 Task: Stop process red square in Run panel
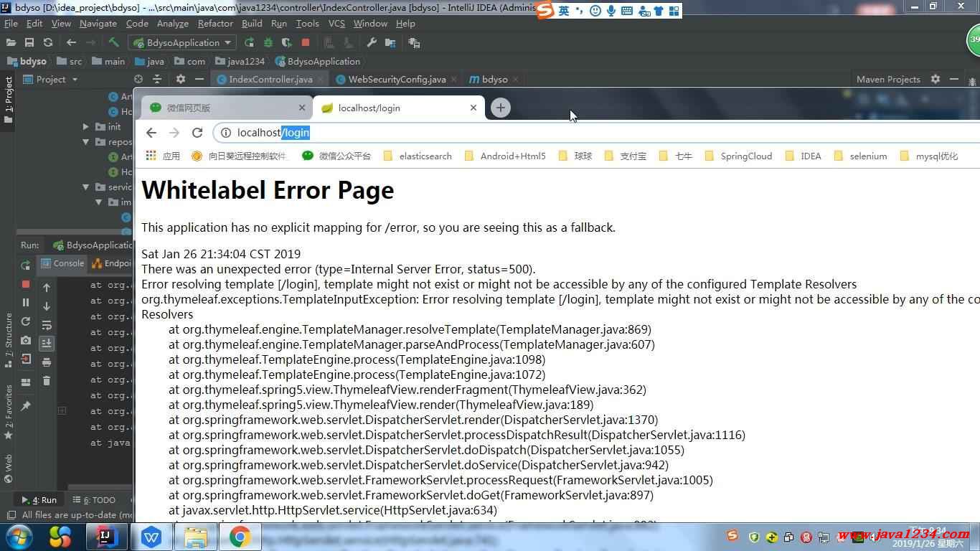click(26, 285)
